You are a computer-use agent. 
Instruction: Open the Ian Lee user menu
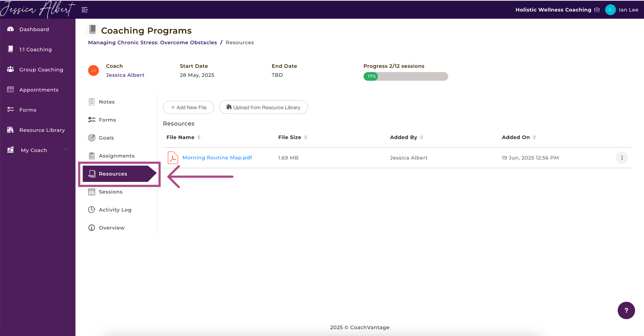pos(628,10)
